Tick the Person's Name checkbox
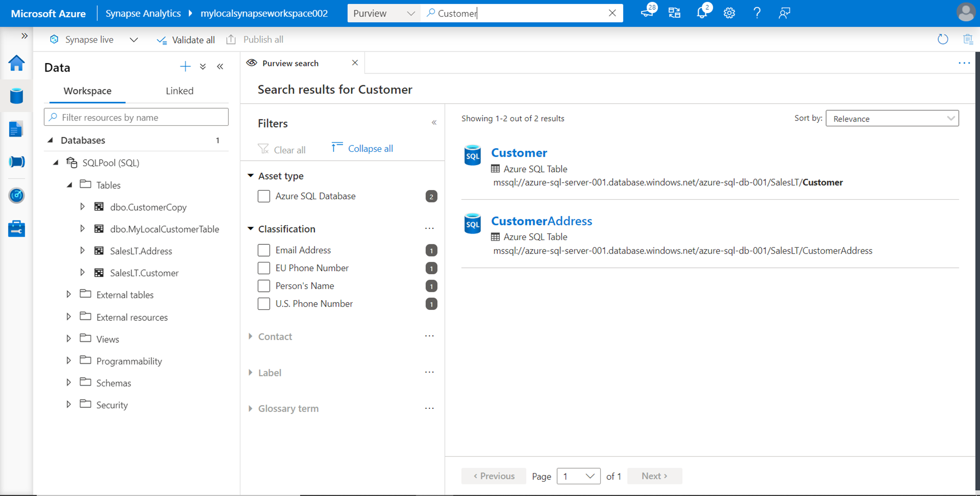This screenshot has width=980, height=496. (264, 286)
